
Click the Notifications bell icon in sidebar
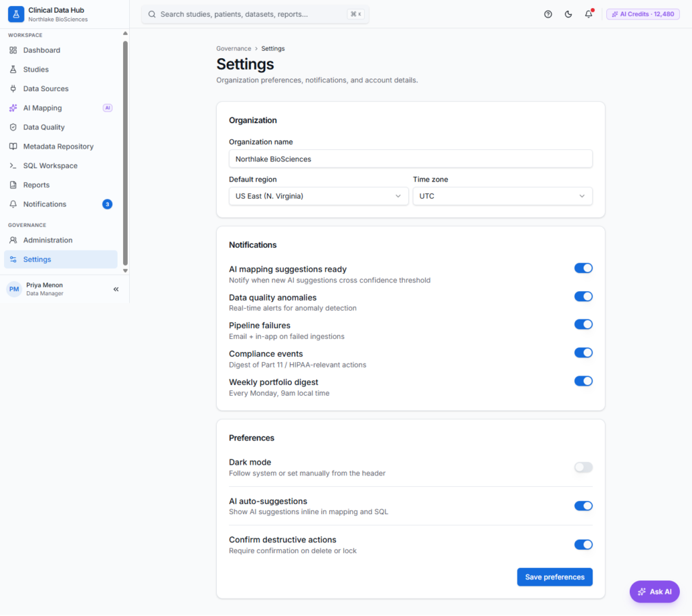(x=14, y=204)
